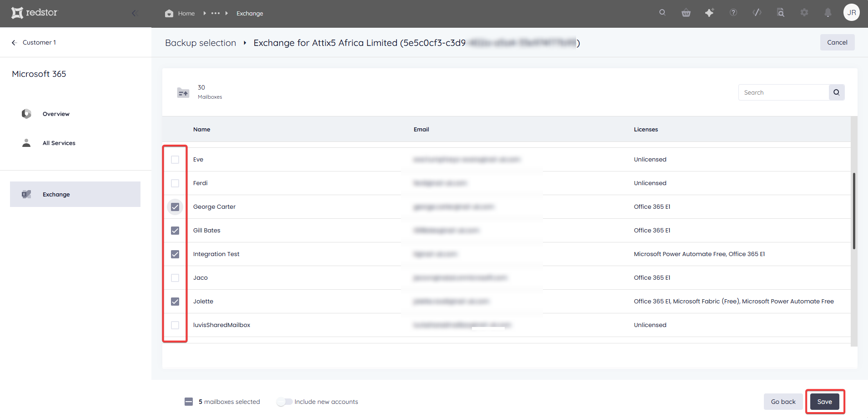Sort by the Licenses column header
The height and width of the screenshot is (418, 868).
pos(646,130)
